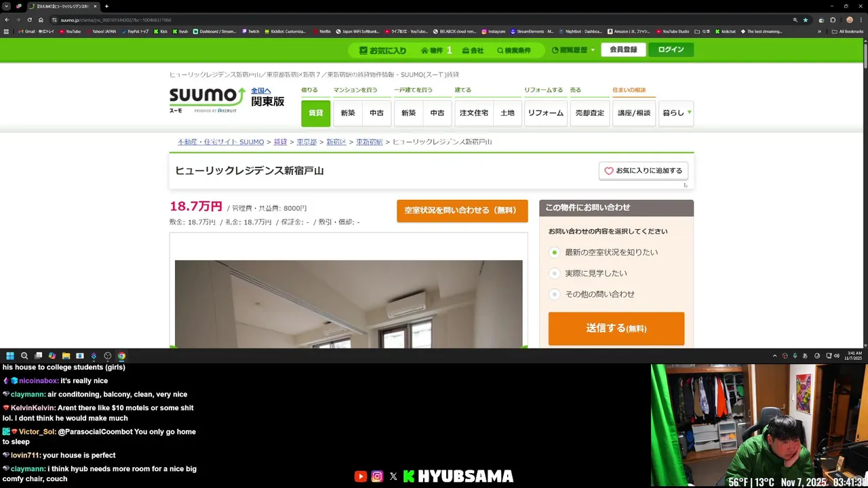The width and height of the screenshot is (868, 488).
Task: Open the 売却査定 tab
Action: [590, 113]
